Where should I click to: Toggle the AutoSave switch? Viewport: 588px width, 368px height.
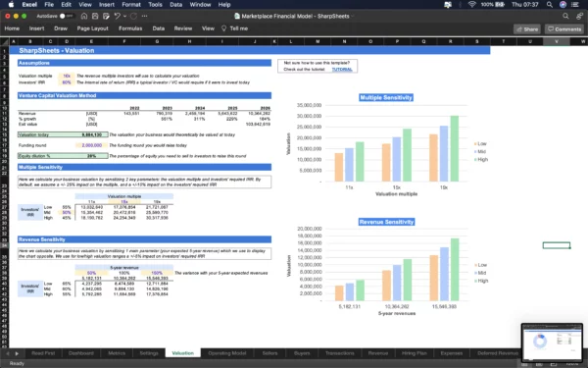67,16
